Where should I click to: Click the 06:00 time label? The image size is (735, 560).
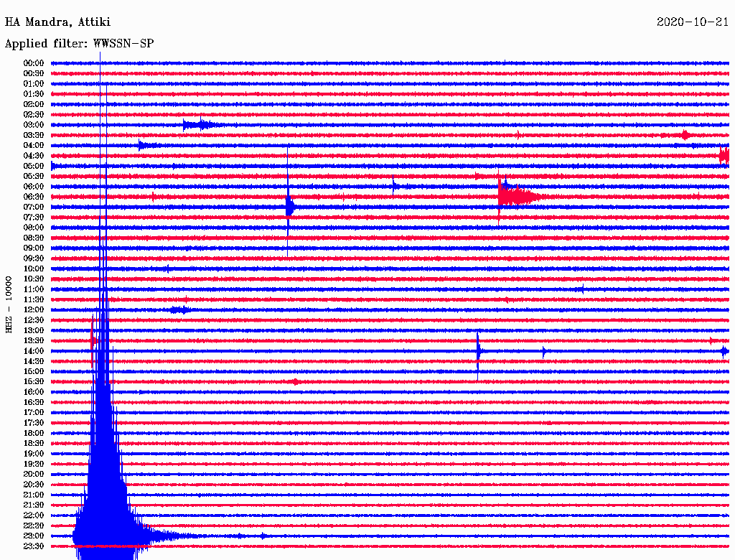(x=34, y=186)
